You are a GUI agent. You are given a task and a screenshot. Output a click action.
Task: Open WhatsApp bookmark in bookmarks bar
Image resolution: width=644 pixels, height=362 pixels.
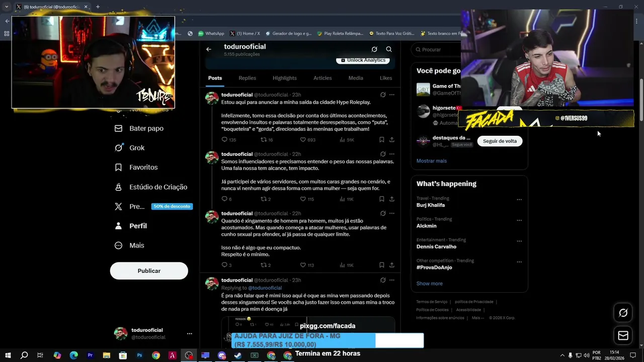click(x=211, y=34)
